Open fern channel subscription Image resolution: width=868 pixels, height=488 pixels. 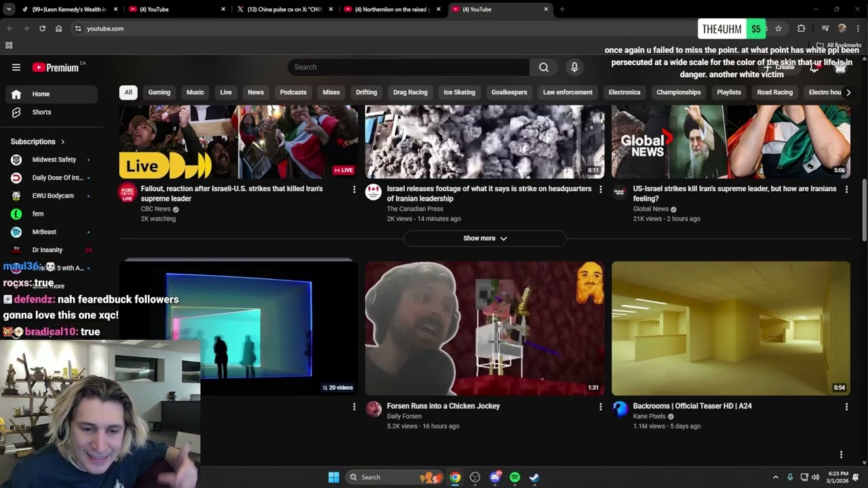point(52,213)
